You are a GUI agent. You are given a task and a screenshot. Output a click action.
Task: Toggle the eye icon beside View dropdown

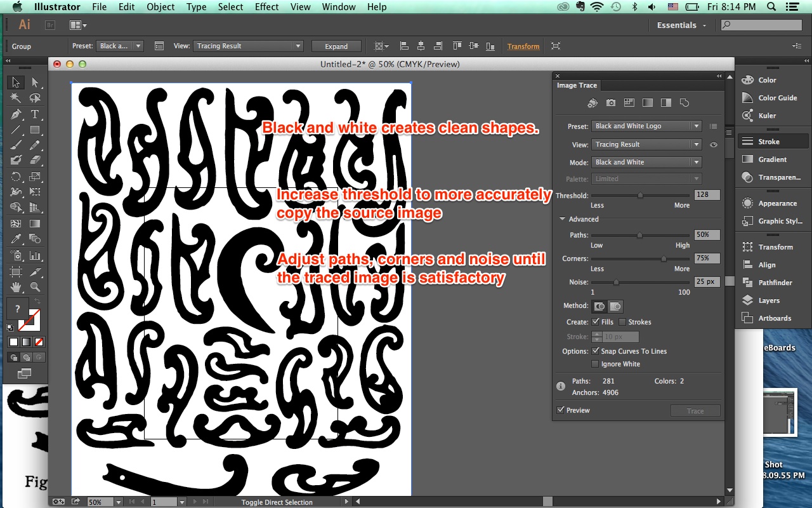pyautogui.click(x=713, y=145)
